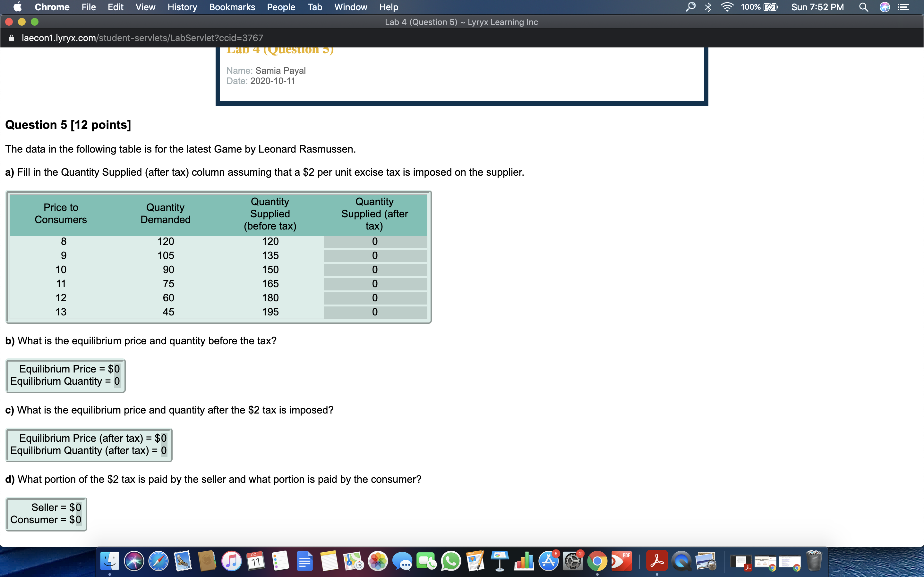Launch the Calendar app showing October 11
Screen dimensions: 924x577
click(x=256, y=562)
